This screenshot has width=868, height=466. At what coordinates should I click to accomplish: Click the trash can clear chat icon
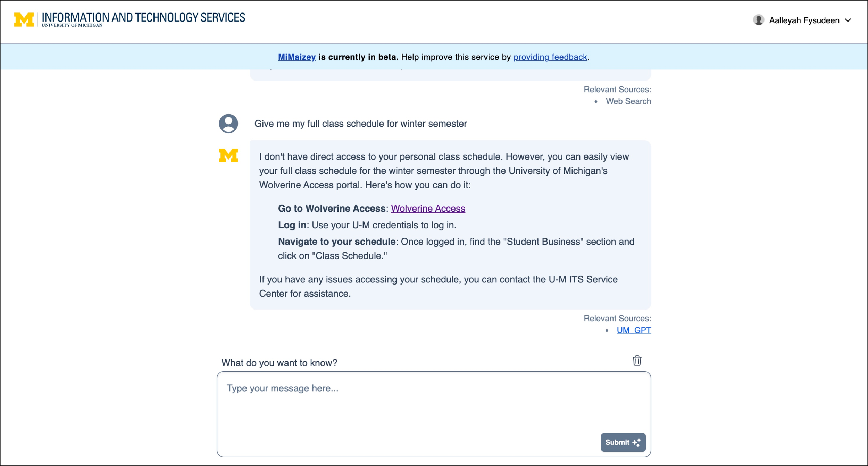coord(636,361)
